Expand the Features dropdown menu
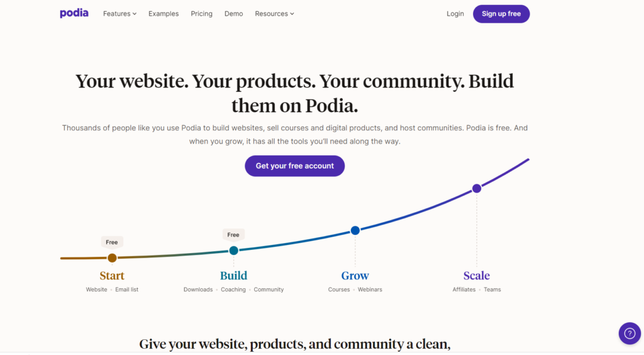The image size is (644, 355). pyautogui.click(x=119, y=14)
